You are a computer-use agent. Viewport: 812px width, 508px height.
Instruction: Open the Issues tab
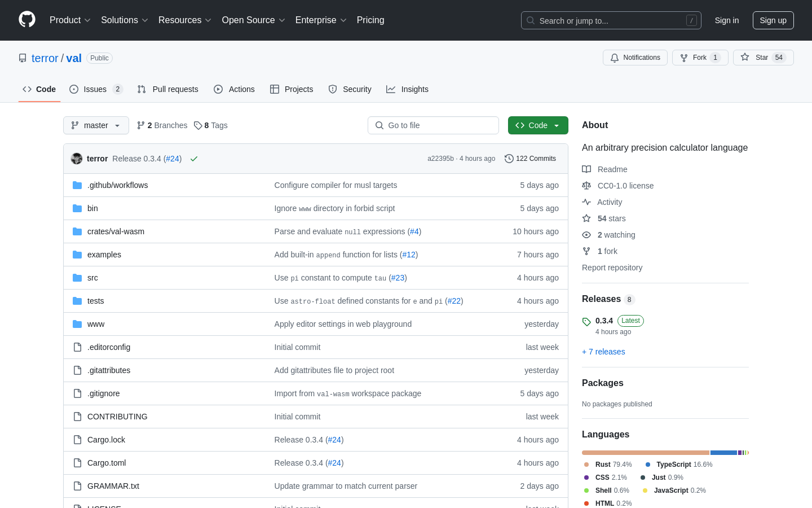(x=96, y=89)
